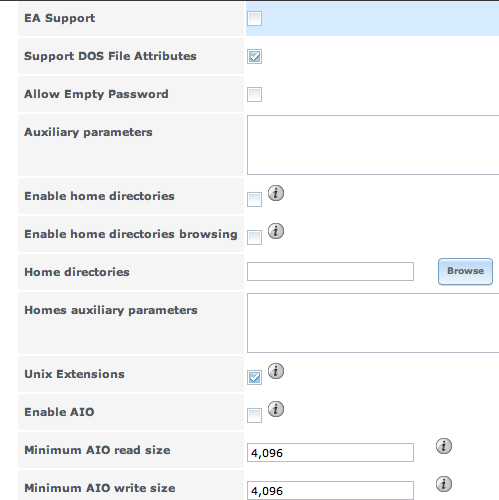
Task: Click info icon for Minimum AIO write size
Action: [444, 484]
